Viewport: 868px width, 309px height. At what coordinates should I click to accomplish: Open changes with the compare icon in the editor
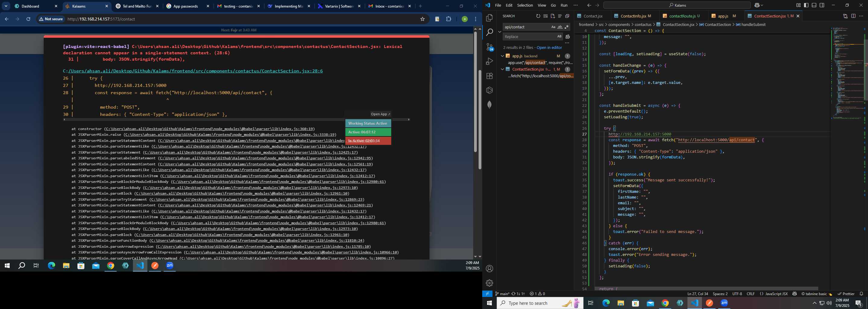(845, 16)
